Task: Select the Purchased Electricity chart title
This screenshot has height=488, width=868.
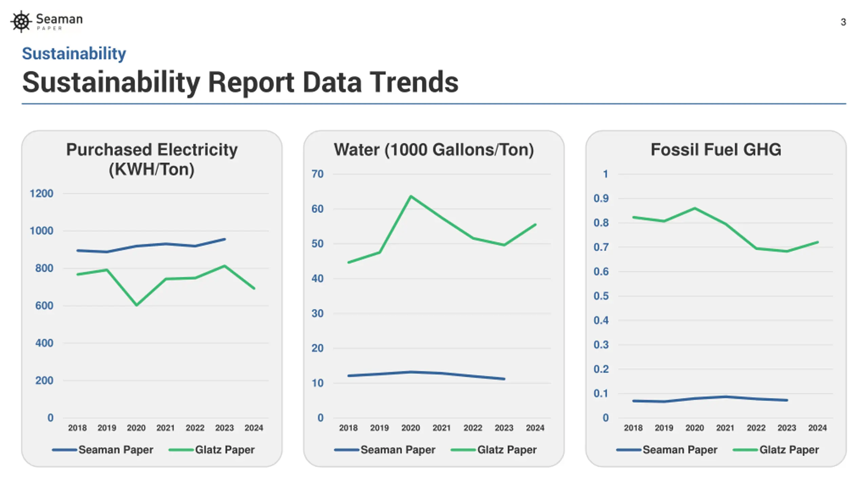Action: (152, 159)
